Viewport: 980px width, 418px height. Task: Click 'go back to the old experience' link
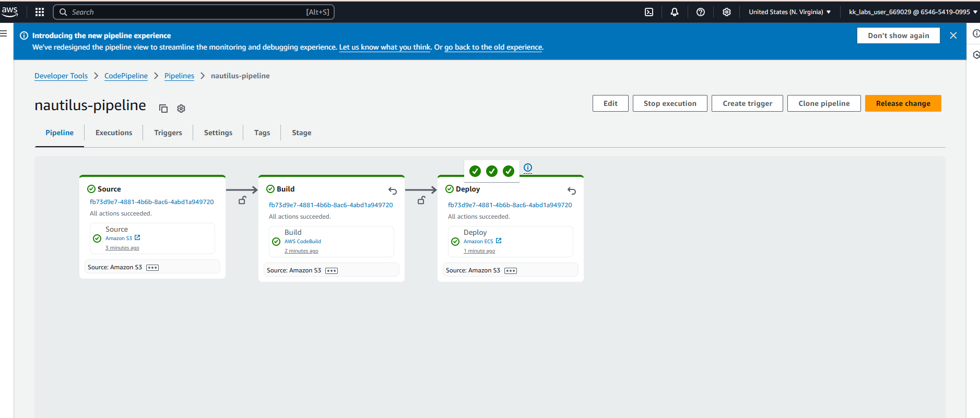pyautogui.click(x=493, y=47)
